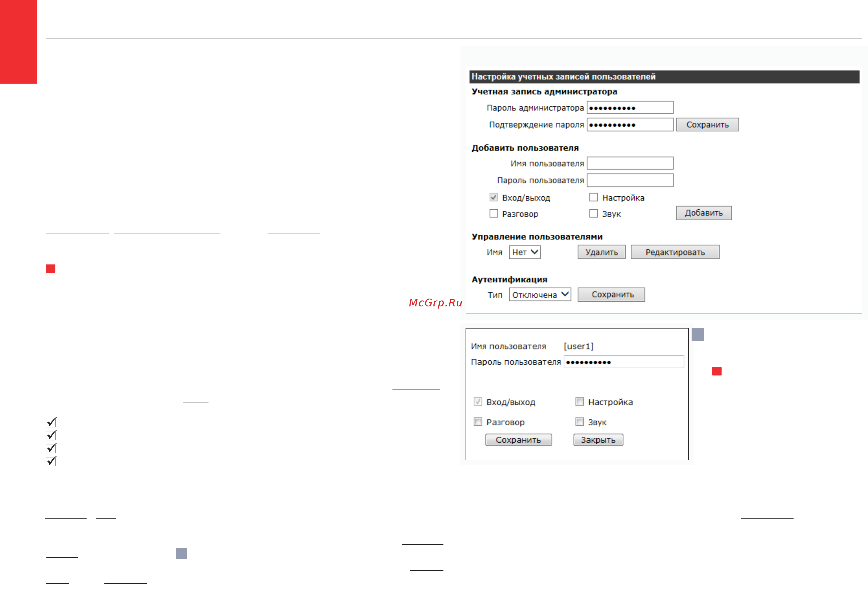Screen dimensions: 868x605
Task: Save the authentication type setting
Action: (611, 295)
